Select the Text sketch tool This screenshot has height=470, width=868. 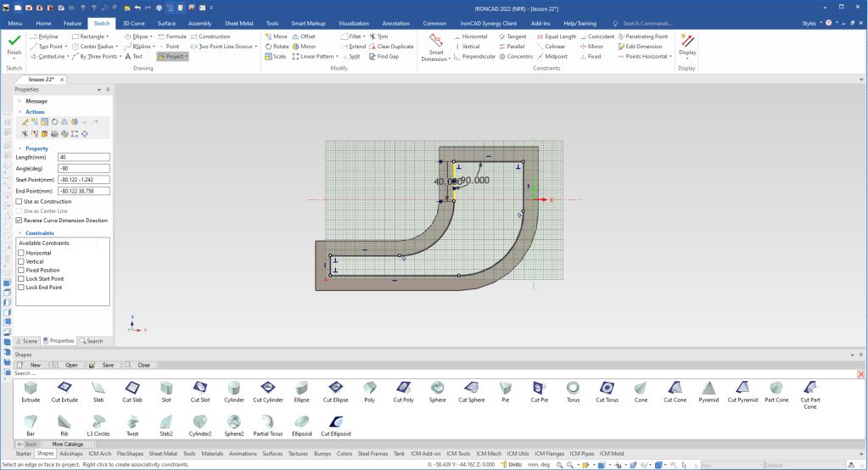pos(132,57)
